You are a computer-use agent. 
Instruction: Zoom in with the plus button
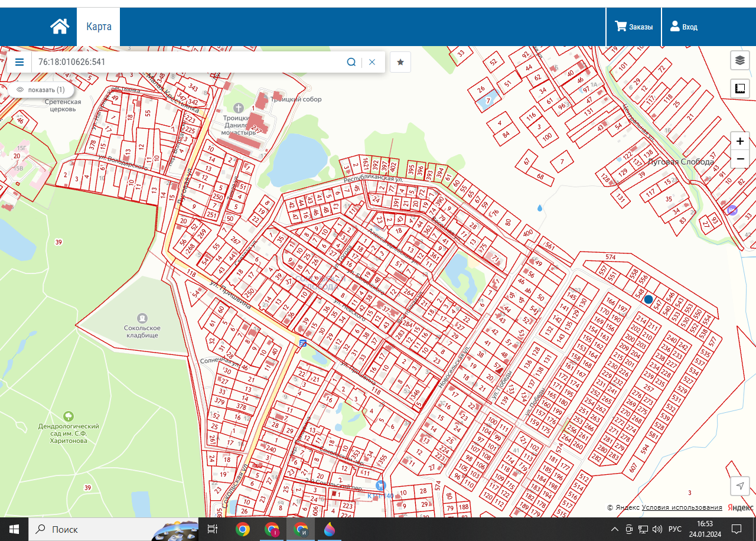coord(739,142)
